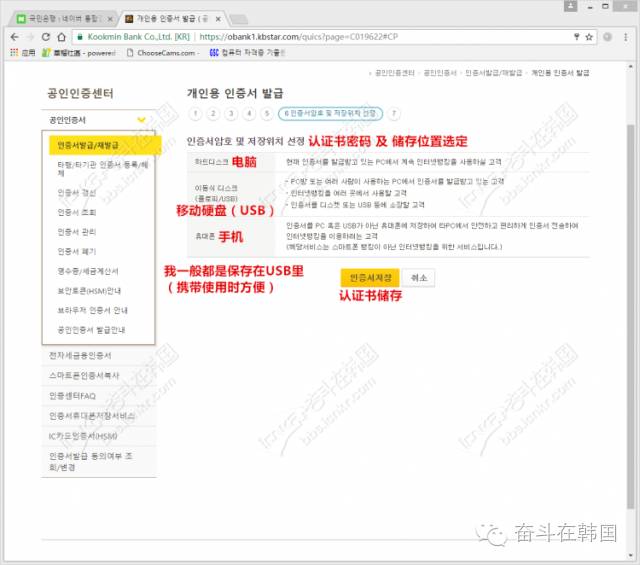Click step 2 circle indicator
Screen dimensions: 640x565
(x=213, y=113)
